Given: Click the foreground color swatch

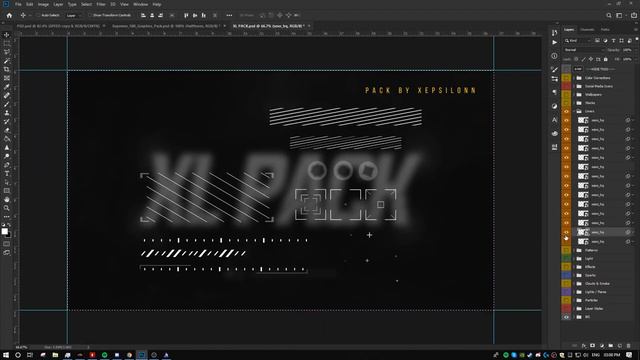Looking at the screenshot, I should click(4, 231).
